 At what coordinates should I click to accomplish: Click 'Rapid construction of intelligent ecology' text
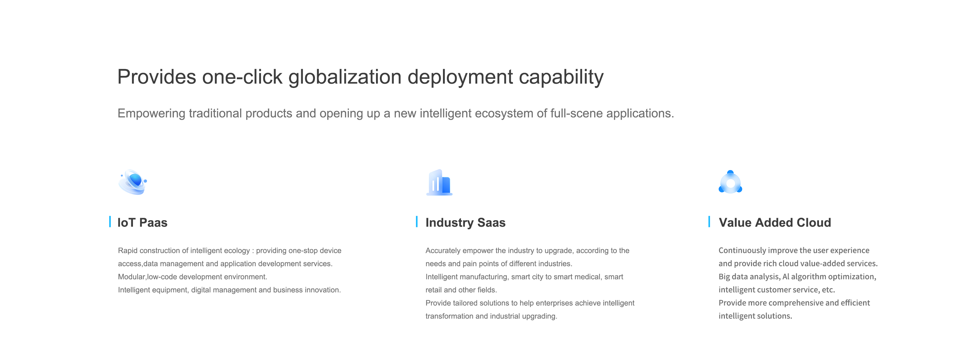click(x=229, y=251)
